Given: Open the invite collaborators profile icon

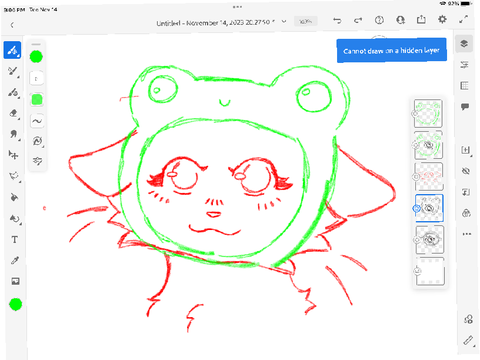Looking at the screenshot, I should [x=400, y=20].
